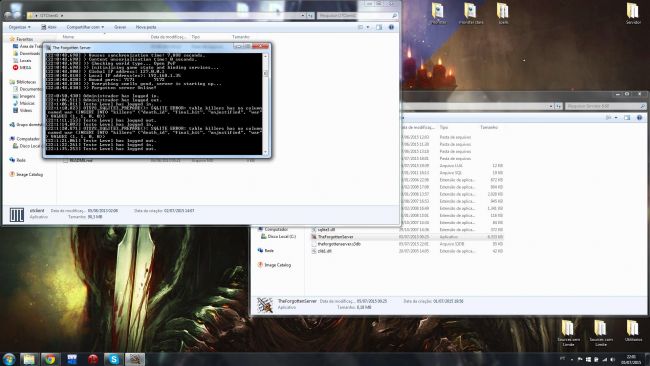The image size is (650, 366).
Task: Open Vídeos library
Action: tap(23, 110)
